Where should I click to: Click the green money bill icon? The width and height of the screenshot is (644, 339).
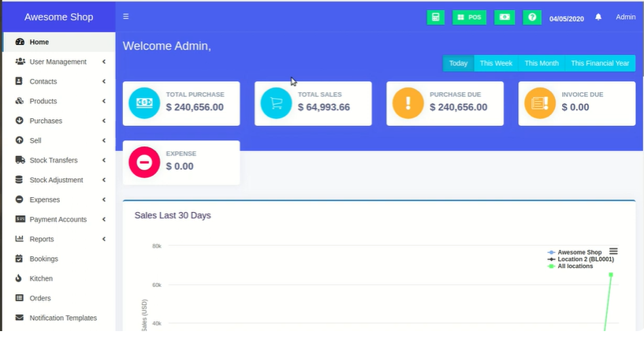[x=504, y=17]
